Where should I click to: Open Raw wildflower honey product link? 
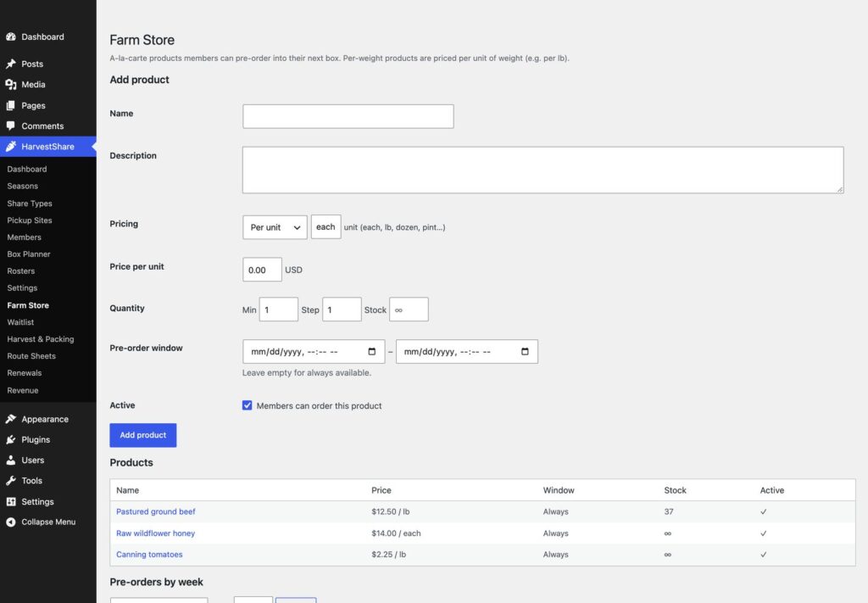156,533
